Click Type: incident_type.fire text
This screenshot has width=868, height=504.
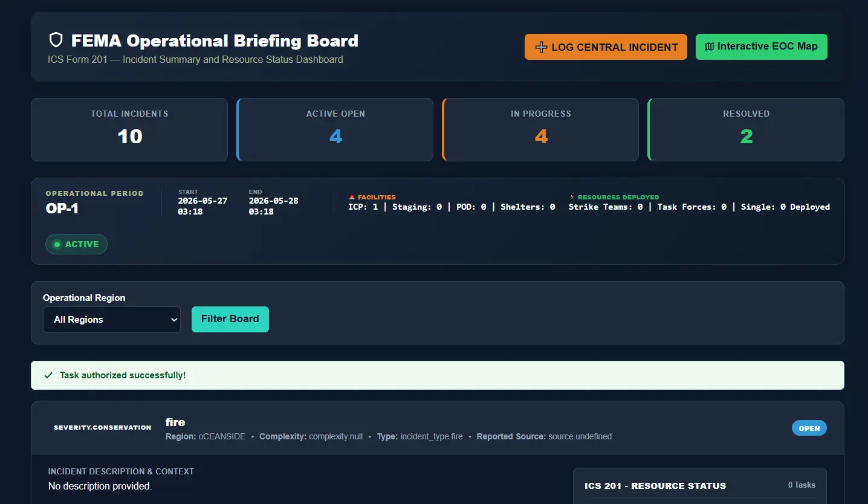coord(419,436)
